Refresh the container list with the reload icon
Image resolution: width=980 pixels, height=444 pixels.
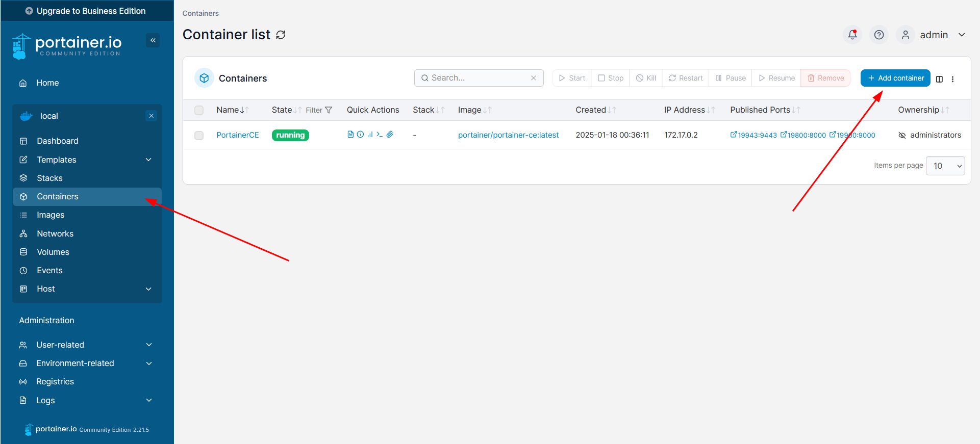(x=281, y=35)
